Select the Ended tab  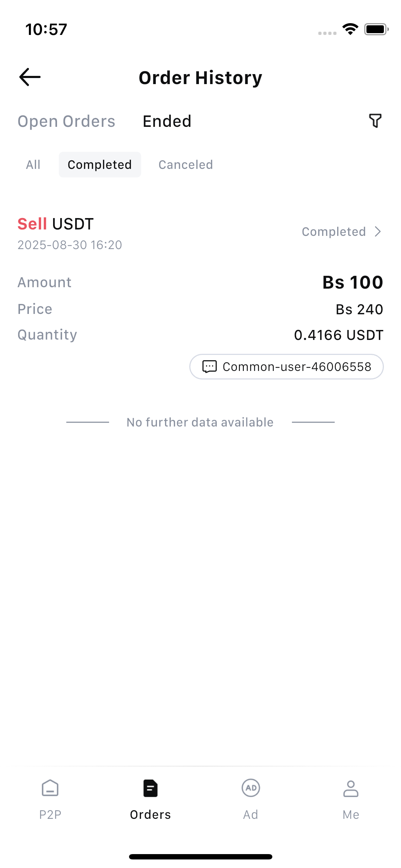(x=167, y=122)
